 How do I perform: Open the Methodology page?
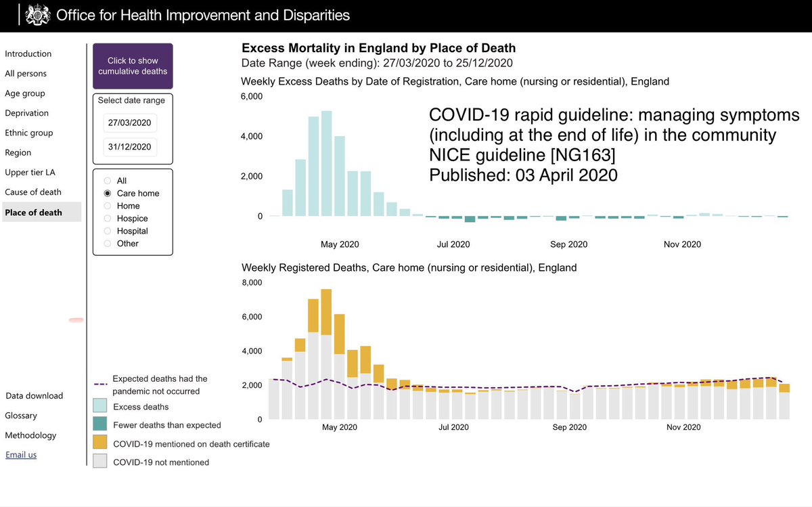point(30,435)
